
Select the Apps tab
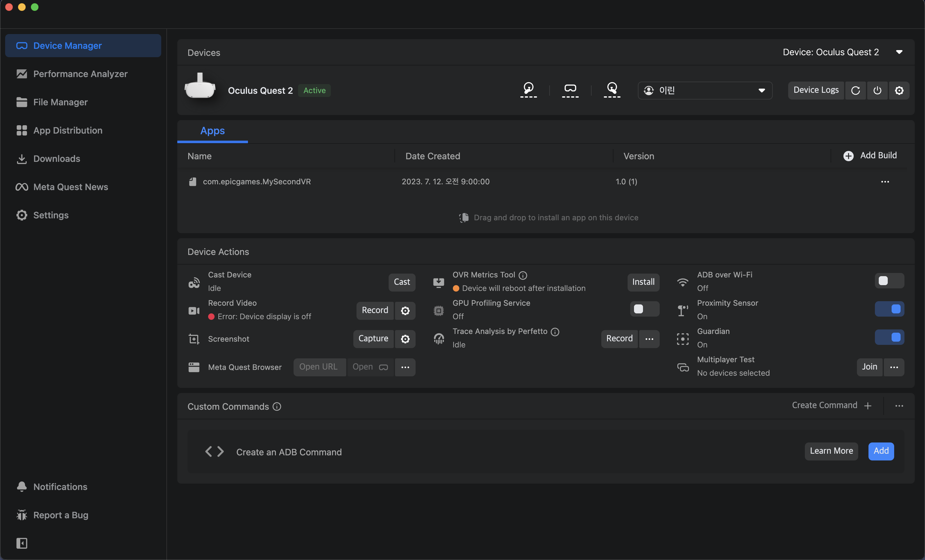212,131
